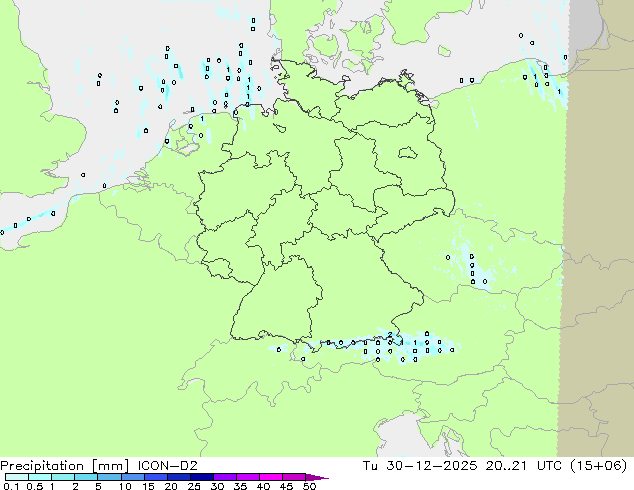Viewport: 634px width, 490px height.
Task: Click the 'Tu' weekday label
Action: tap(370, 466)
